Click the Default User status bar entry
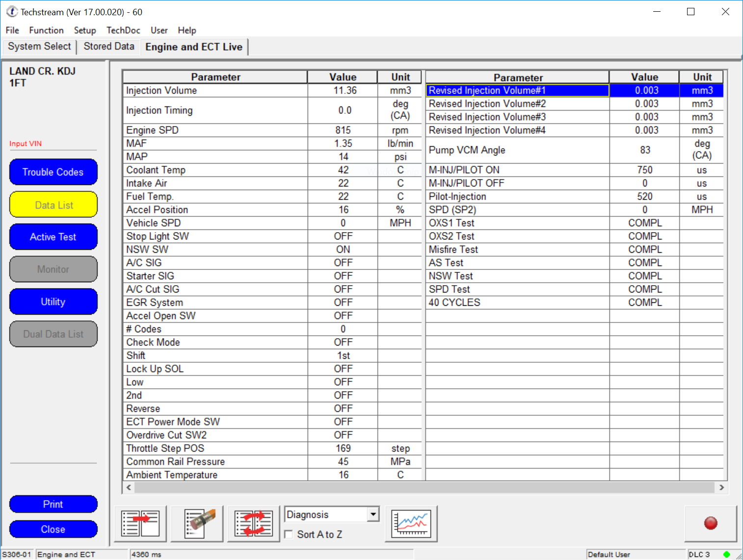 pyautogui.click(x=636, y=555)
